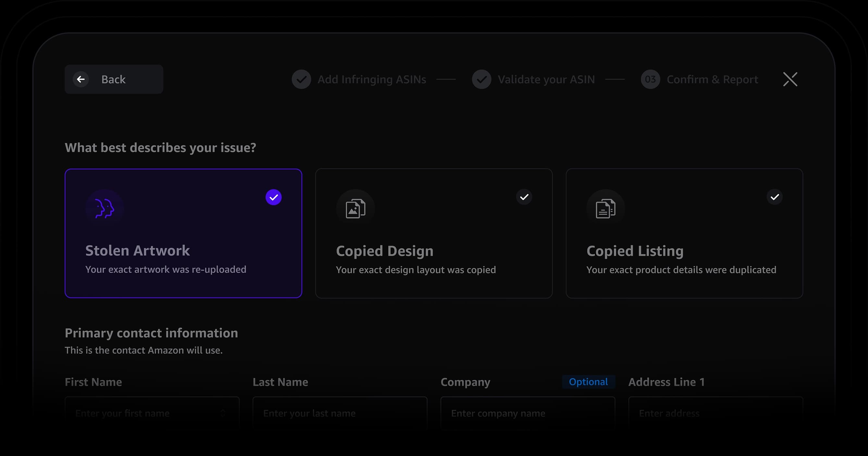Click the Stolen Artwork faces icon

(104, 208)
